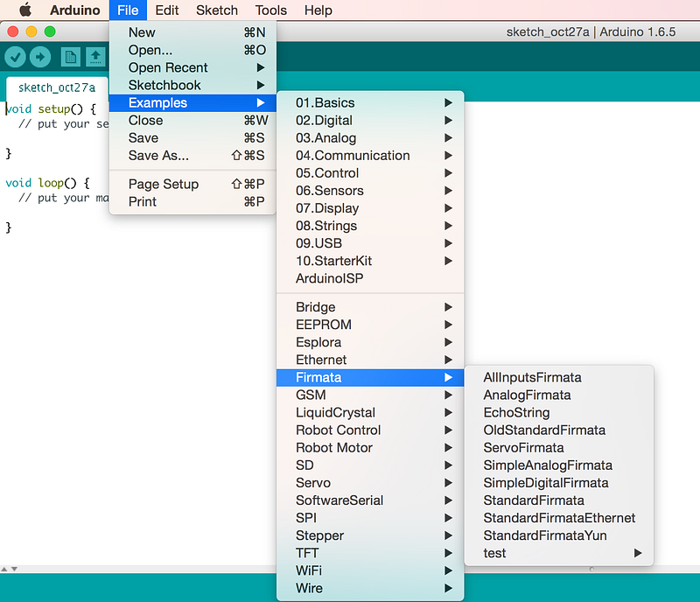The image size is (700, 602).
Task: Expand the 10.StarterKit examples submenu
Action: (370, 261)
